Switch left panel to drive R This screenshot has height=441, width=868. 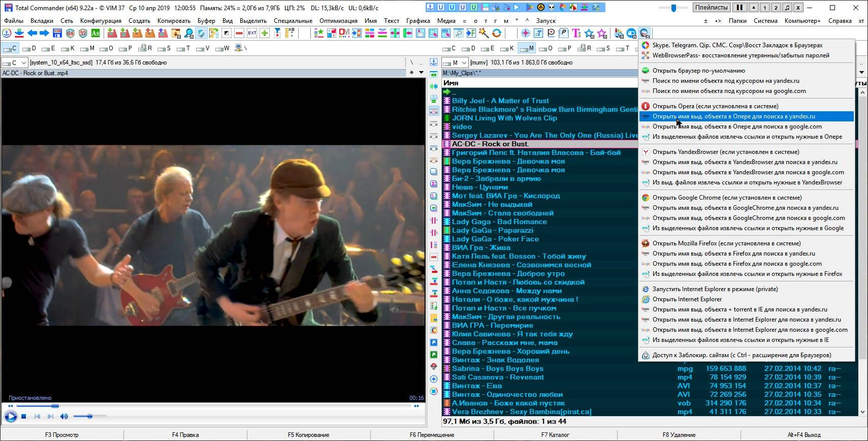click(x=145, y=48)
